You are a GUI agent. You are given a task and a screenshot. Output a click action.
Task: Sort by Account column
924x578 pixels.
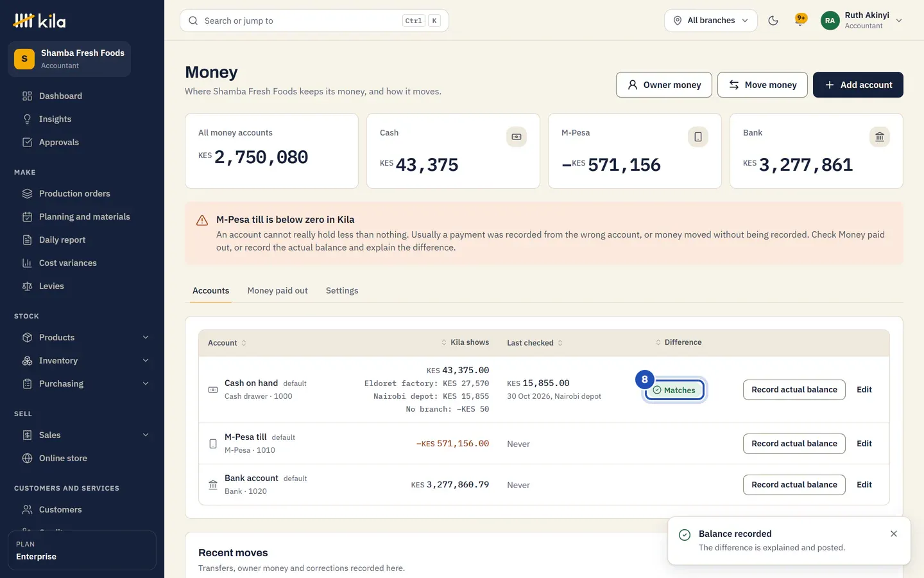(x=227, y=343)
